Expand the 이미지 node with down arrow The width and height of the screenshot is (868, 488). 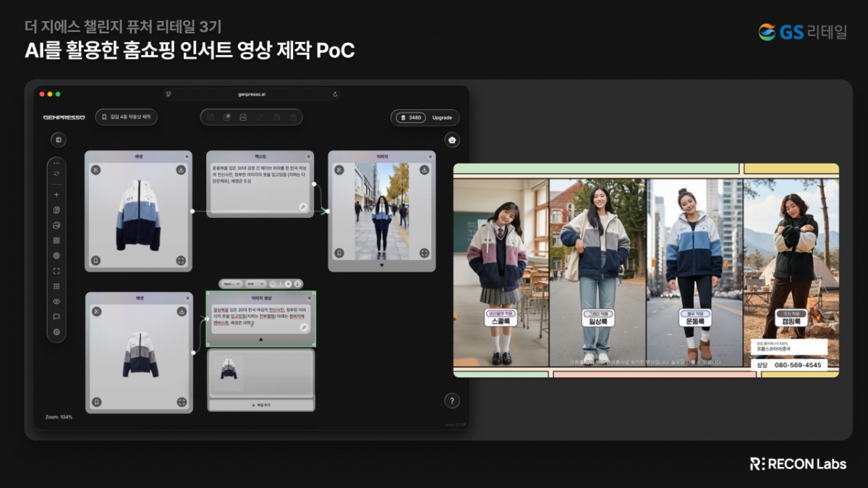[382, 266]
